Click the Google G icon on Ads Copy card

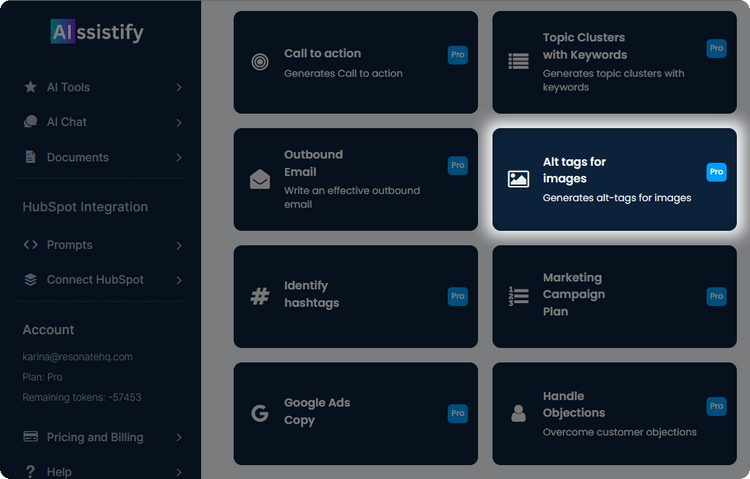click(260, 413)
